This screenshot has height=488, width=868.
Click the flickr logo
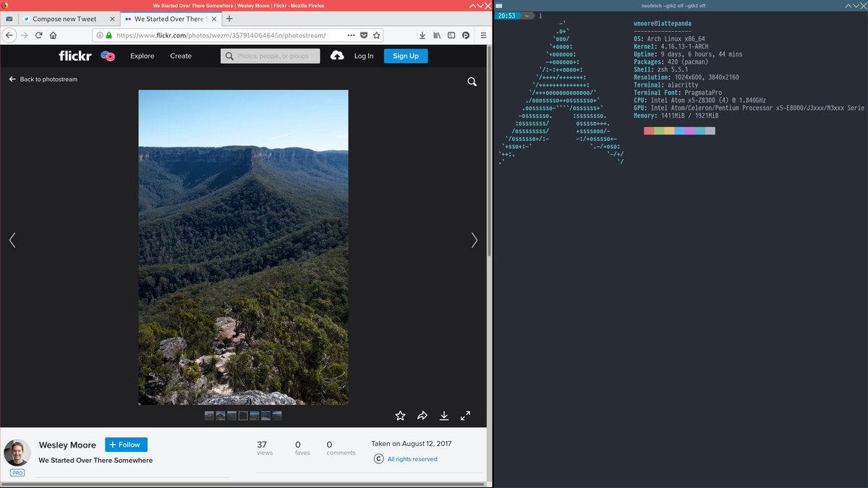tap(75, 56)
